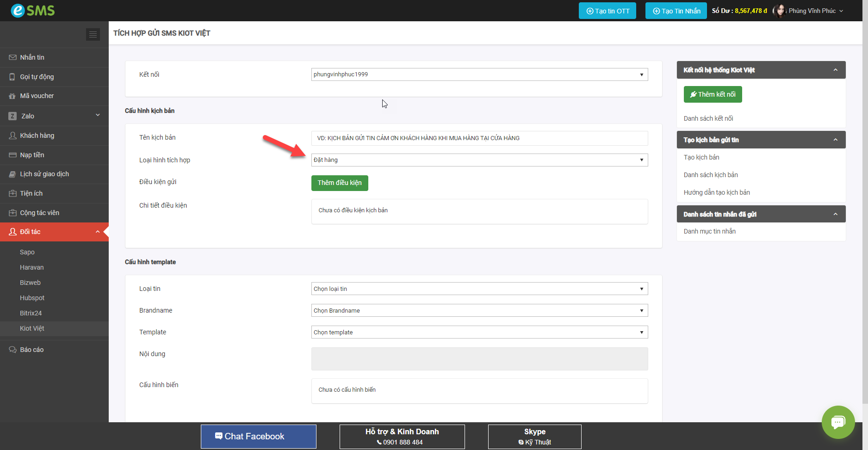Click the Thêm điều kiện button
868x450 pixels.
tap(340, 183)
